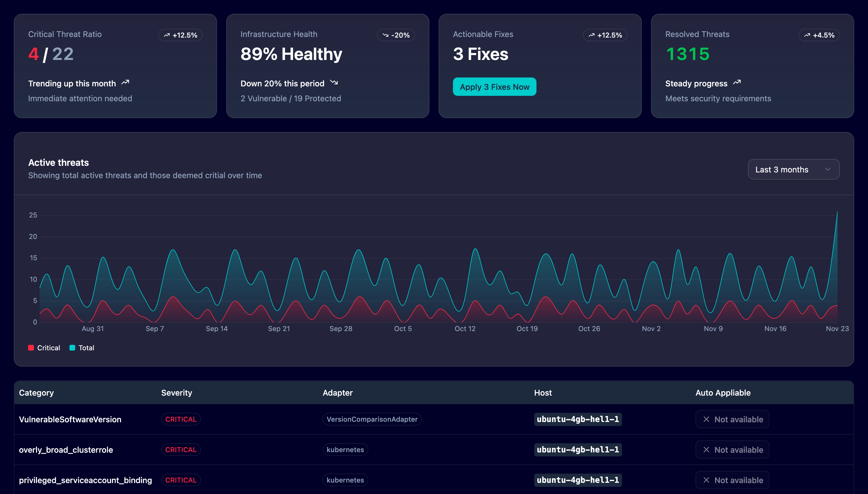Click trending-up icon in Critical Threat Ratio badge
The width and height of the screenshot is (868, 494).
(167, 35)
